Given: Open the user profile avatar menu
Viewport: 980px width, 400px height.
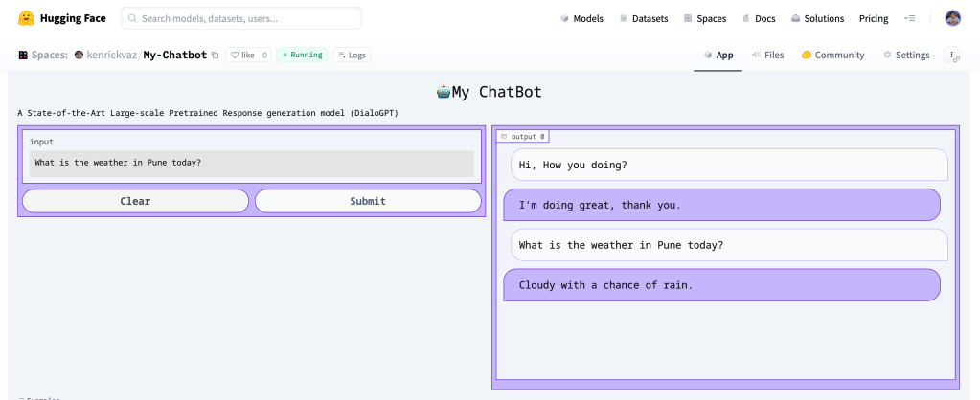Looking at the screenshot, I should [x=952, y=18].
